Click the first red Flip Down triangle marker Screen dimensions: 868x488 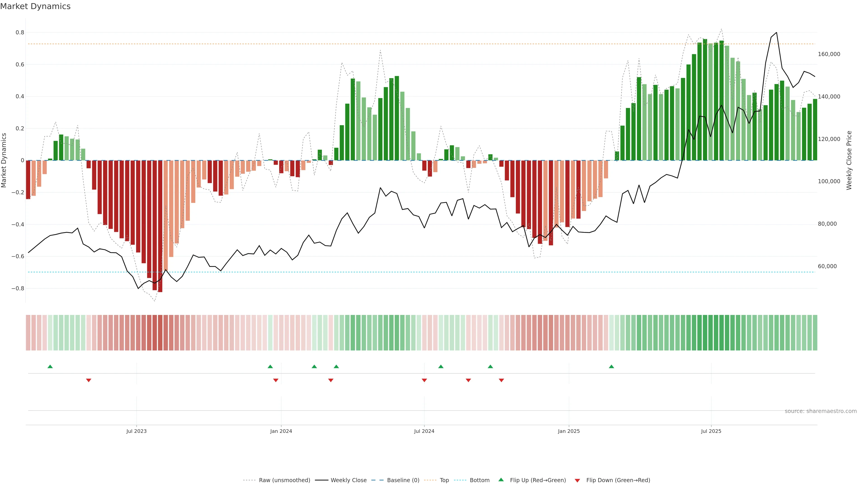[x=89, y=380]
